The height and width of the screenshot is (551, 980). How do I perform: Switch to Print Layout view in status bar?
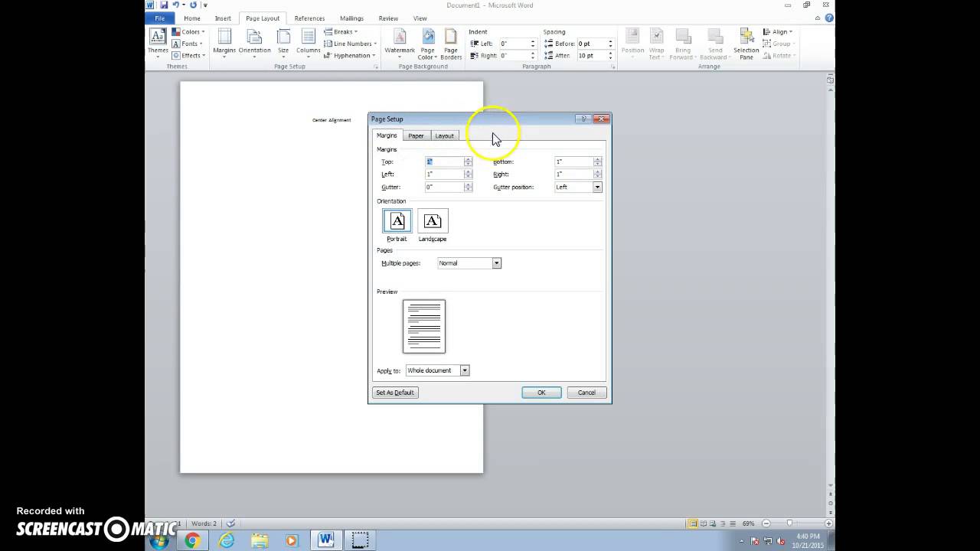693,523
